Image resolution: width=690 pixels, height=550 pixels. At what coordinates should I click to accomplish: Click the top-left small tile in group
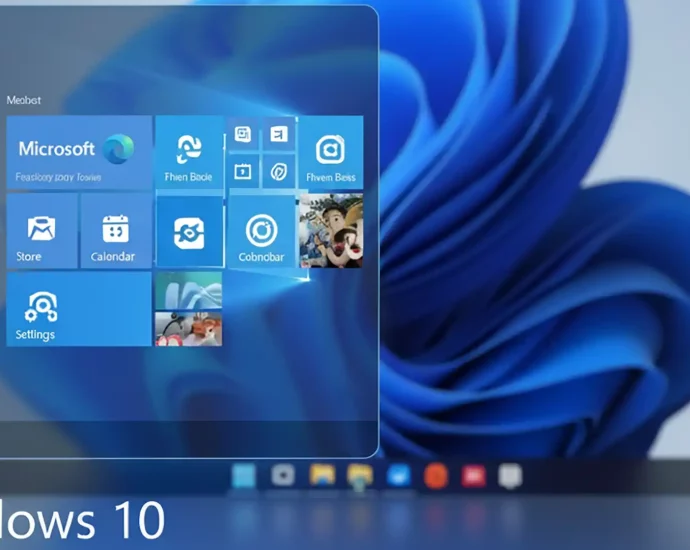[243, 134]
